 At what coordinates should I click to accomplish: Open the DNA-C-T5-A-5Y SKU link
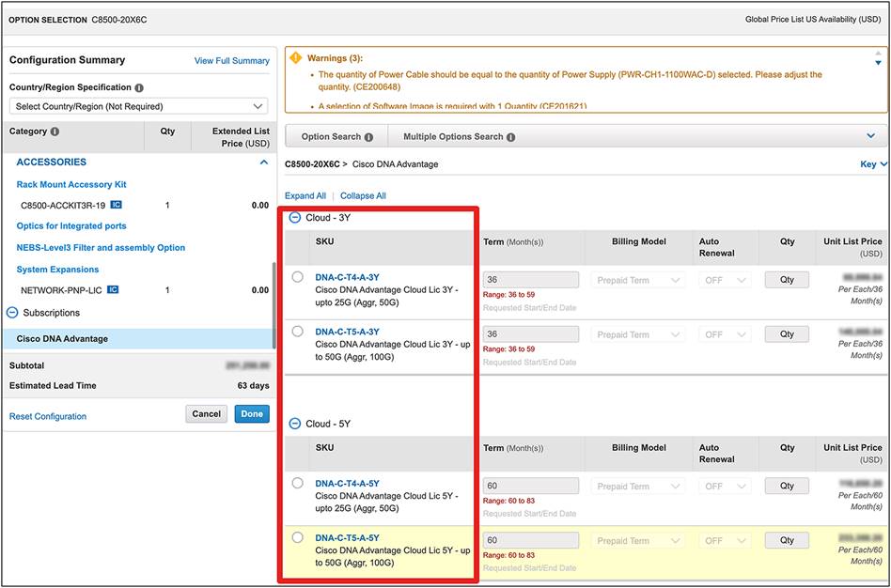(347, 538)
